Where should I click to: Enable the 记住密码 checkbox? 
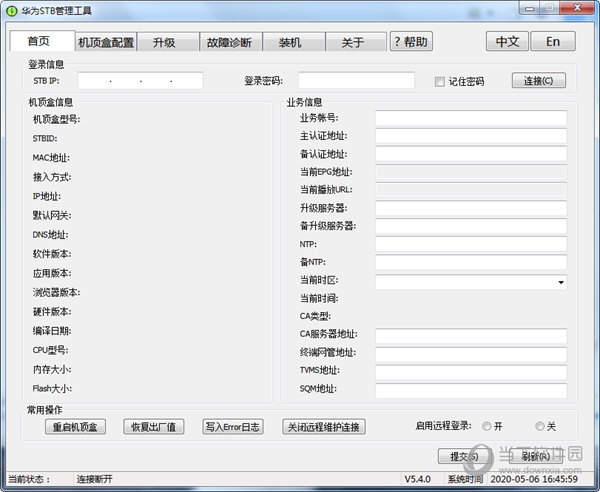[440, 82]
